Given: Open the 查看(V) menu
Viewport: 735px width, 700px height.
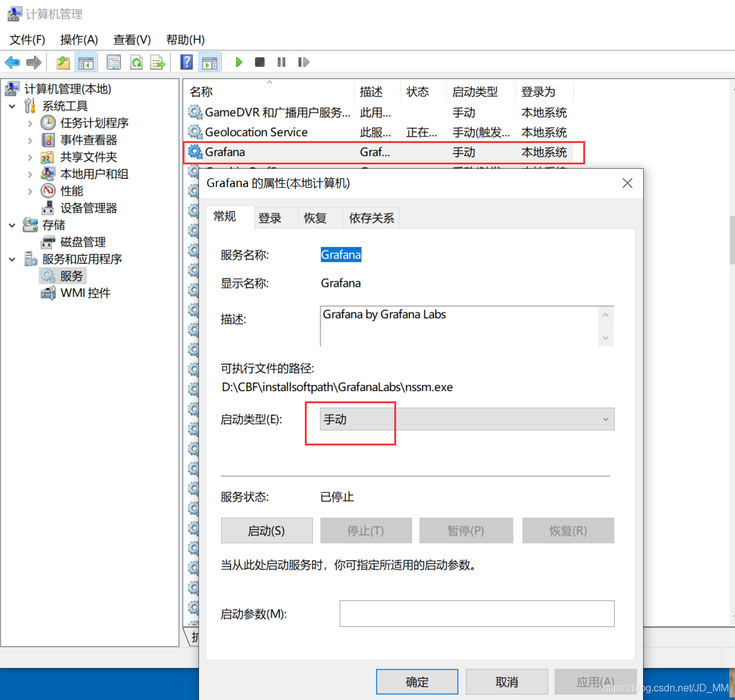Looking at the screenshot, I should click(x=132, y=40).
